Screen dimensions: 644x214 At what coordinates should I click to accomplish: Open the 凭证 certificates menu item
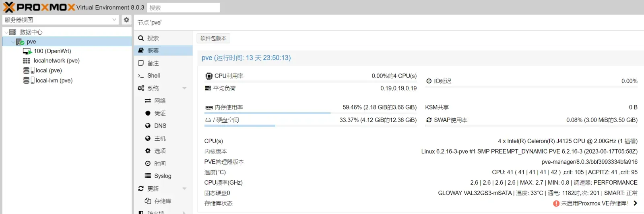[x=163, y=113]
